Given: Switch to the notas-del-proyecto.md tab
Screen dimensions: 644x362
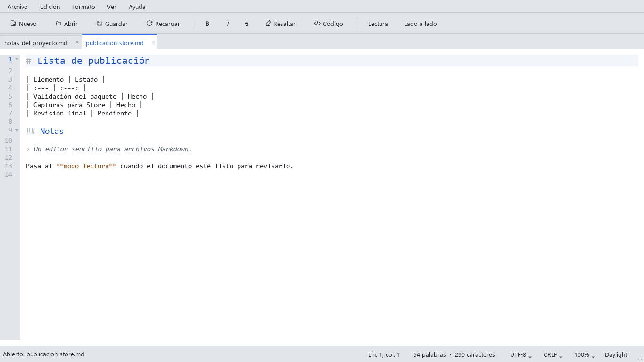Looking at the screenshot, I should pos(36,43).
